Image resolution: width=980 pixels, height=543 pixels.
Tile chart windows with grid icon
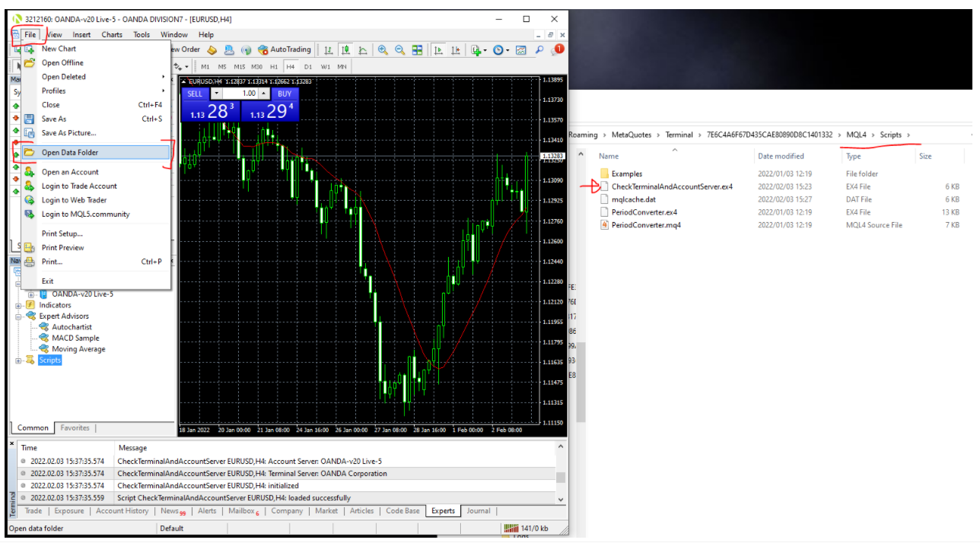click(417, 50)
